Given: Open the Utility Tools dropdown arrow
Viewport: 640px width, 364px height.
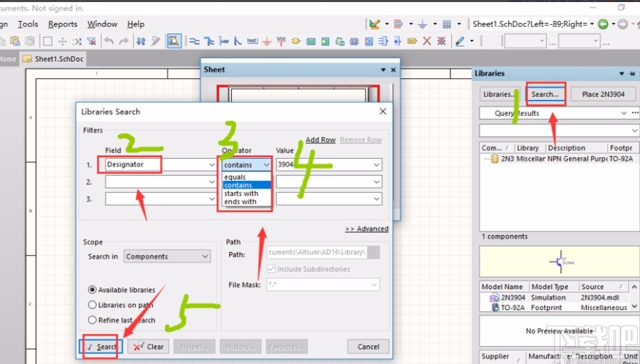Looking at the screenshot, I should [387, 24].
